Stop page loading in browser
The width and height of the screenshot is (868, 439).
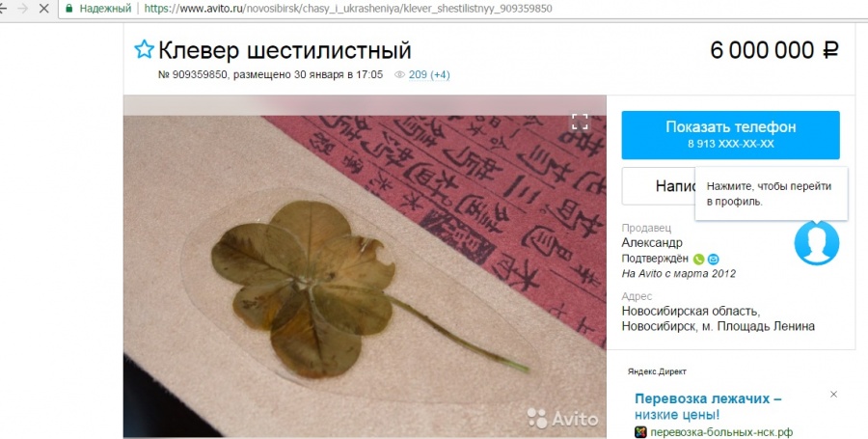(x=43, y=9)
